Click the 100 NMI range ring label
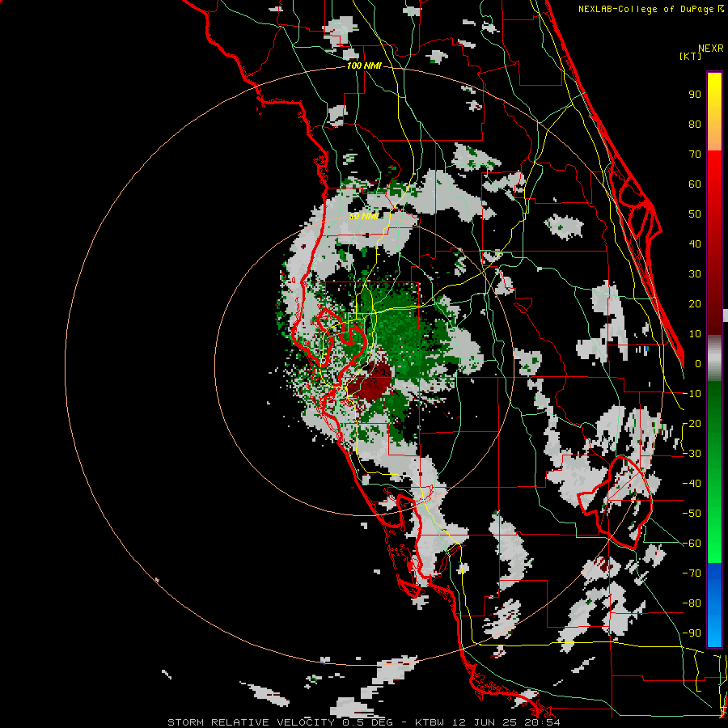The height and width of the screenshot is (728, 728). point(364,66)
